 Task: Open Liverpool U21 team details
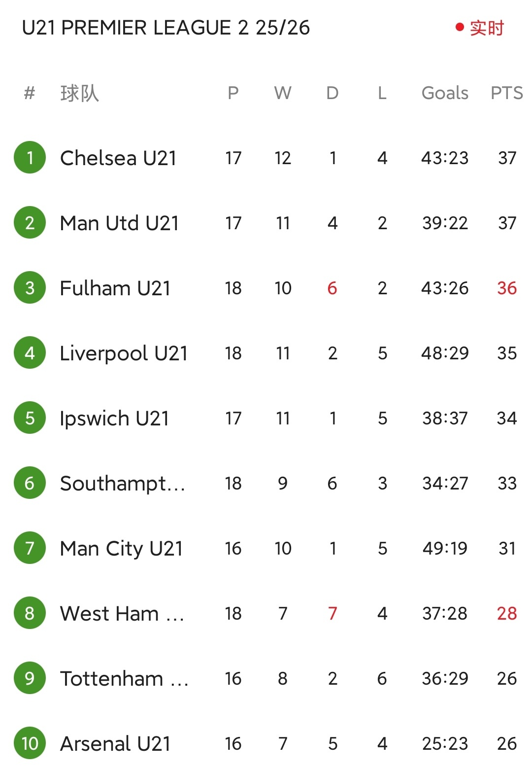point(124,353)
